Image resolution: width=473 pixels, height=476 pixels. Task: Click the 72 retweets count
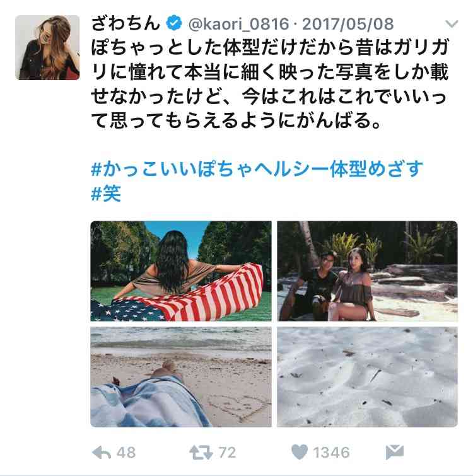pos(227,453)
